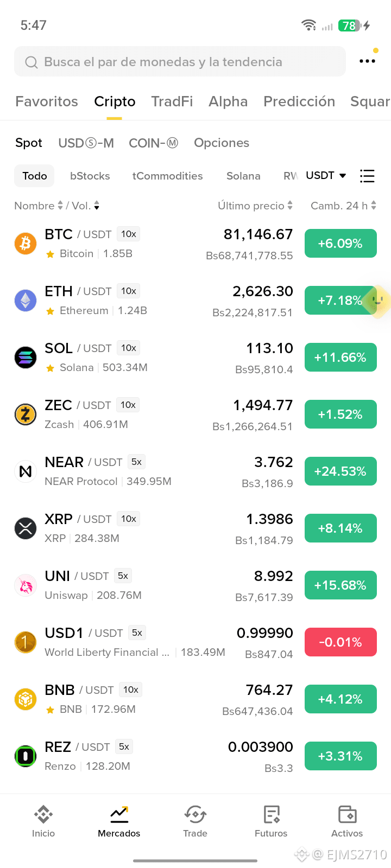Tap the Mercados chart icon
The height and width of the screenshot is (868, 391).
click(x=119, y=814)
